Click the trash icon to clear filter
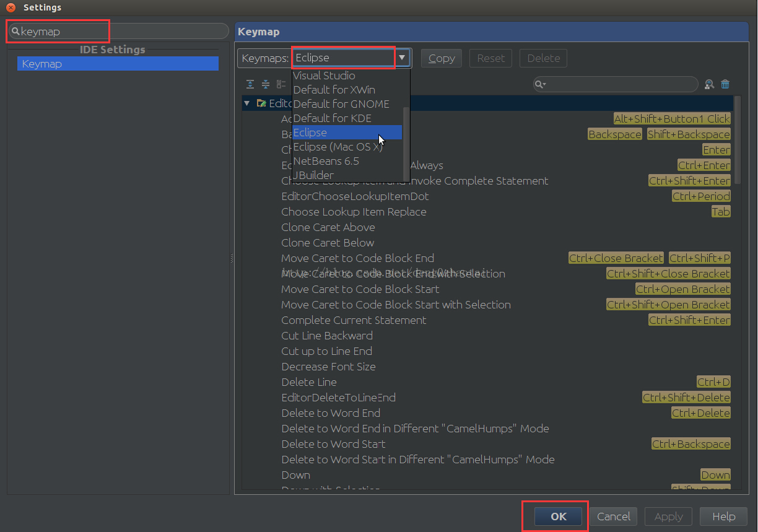758x532 pixels. pyautogui.click(x=725, y=84)
